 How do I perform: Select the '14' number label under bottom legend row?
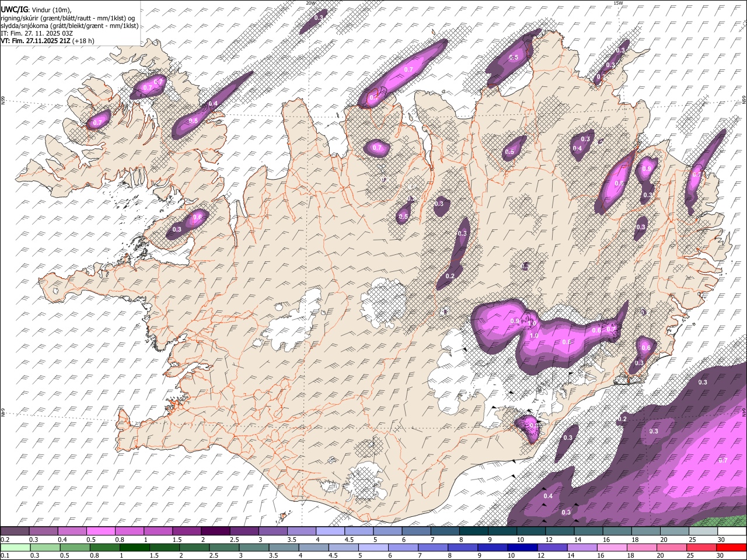[x=573, y=555]
